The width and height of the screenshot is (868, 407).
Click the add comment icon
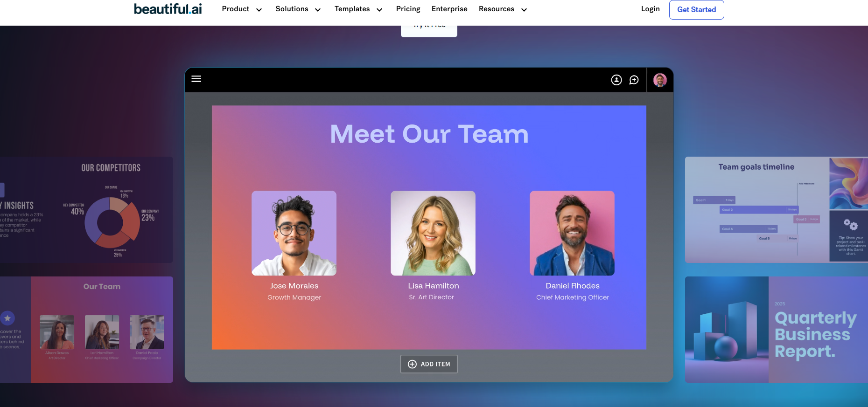coord(634,80)
